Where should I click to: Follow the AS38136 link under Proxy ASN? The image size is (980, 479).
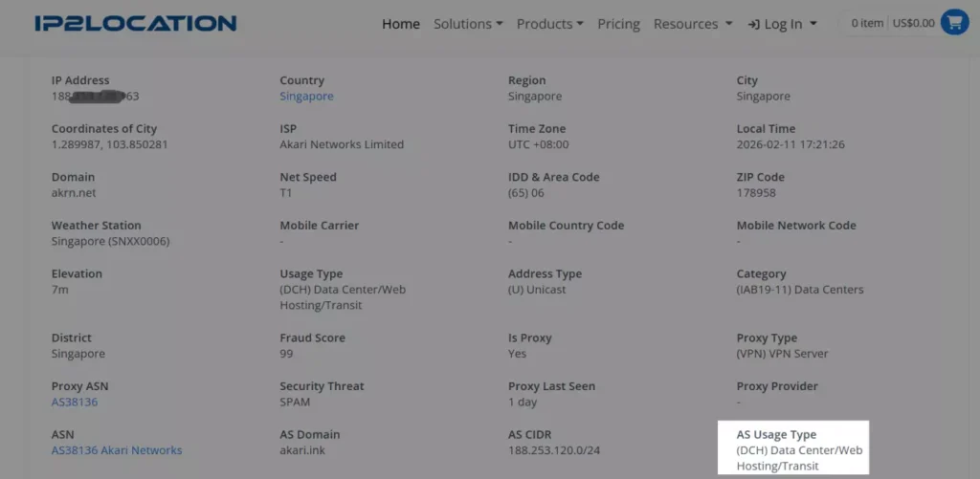[75, 403]
